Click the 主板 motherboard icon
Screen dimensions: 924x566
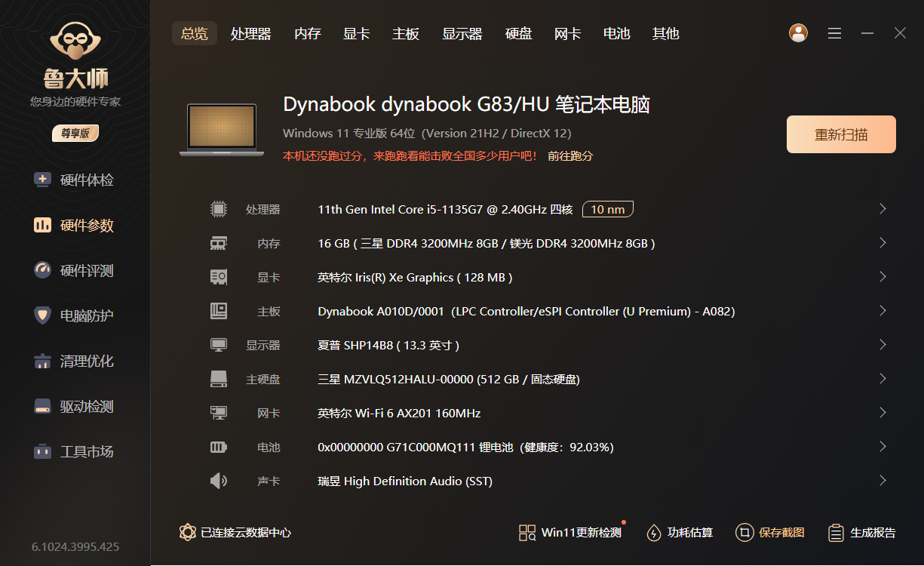pyautogui.click(x=219, y=311)
